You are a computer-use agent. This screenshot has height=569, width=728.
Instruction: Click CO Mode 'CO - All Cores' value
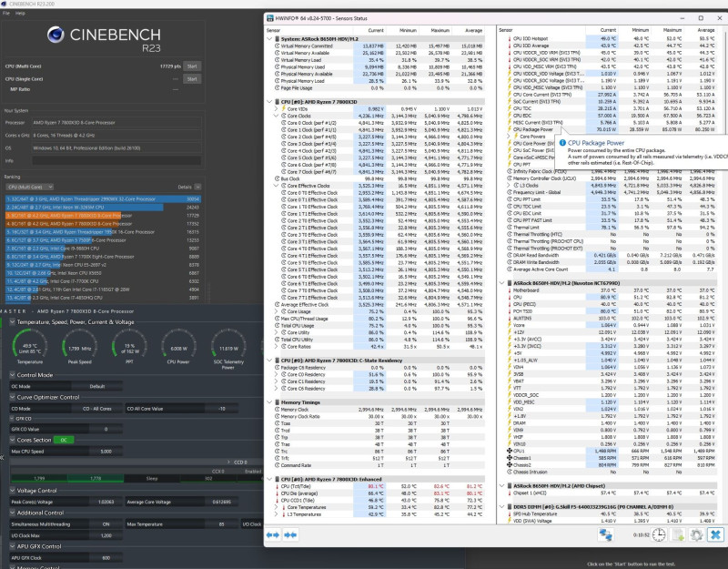pyautogui.click(x=97, y=409)
